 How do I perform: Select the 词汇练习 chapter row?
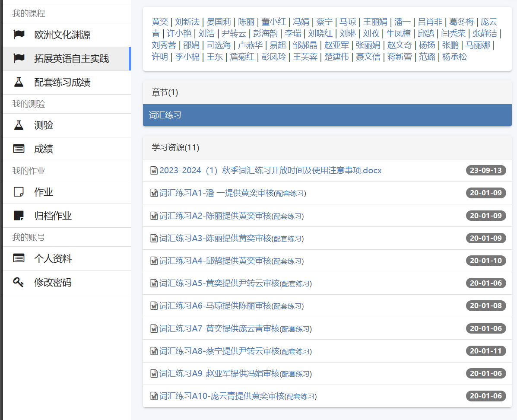(x=327, y=115)
